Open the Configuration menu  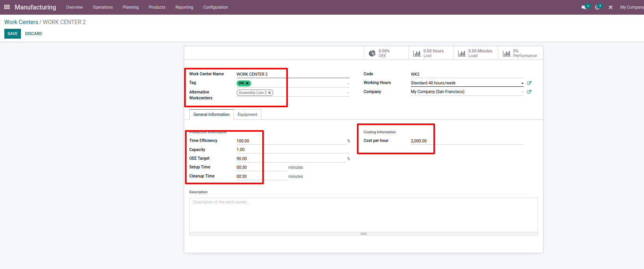pyautogui.click(x=215, y=7)
